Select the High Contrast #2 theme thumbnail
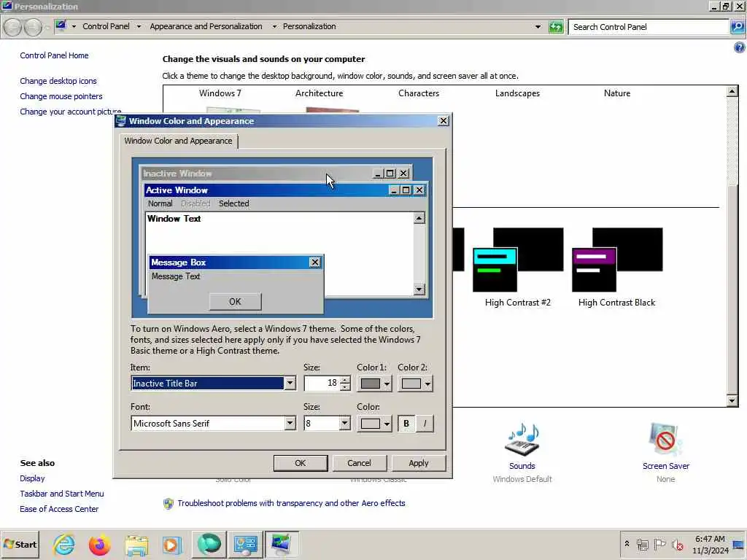 (518, 260)
